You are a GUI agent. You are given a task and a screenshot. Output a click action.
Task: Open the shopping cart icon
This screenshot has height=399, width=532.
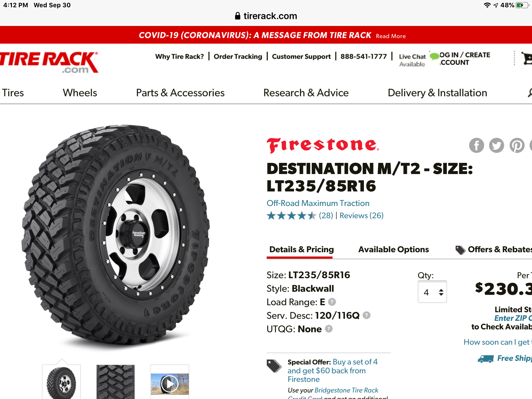527,58
